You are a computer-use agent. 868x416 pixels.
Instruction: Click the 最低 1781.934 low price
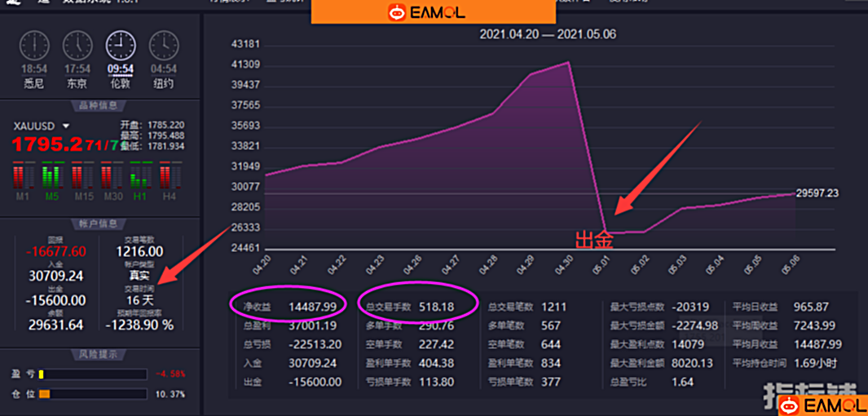click(x=152, y=146)
